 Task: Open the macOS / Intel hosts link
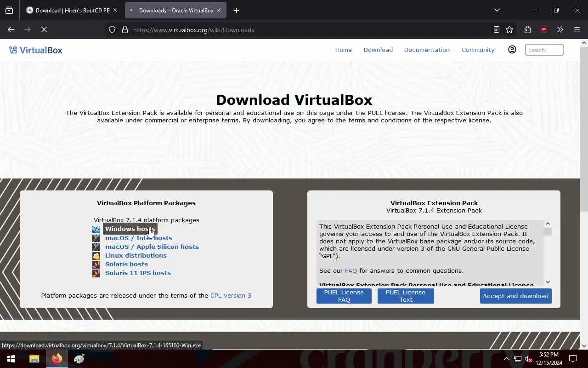tap(139, 238)
